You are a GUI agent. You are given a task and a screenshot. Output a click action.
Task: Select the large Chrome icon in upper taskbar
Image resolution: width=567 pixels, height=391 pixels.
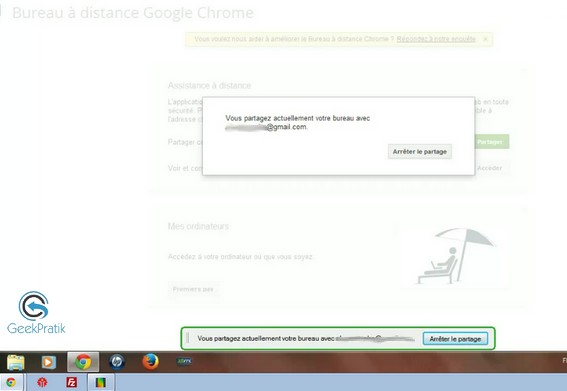point(83,362)
